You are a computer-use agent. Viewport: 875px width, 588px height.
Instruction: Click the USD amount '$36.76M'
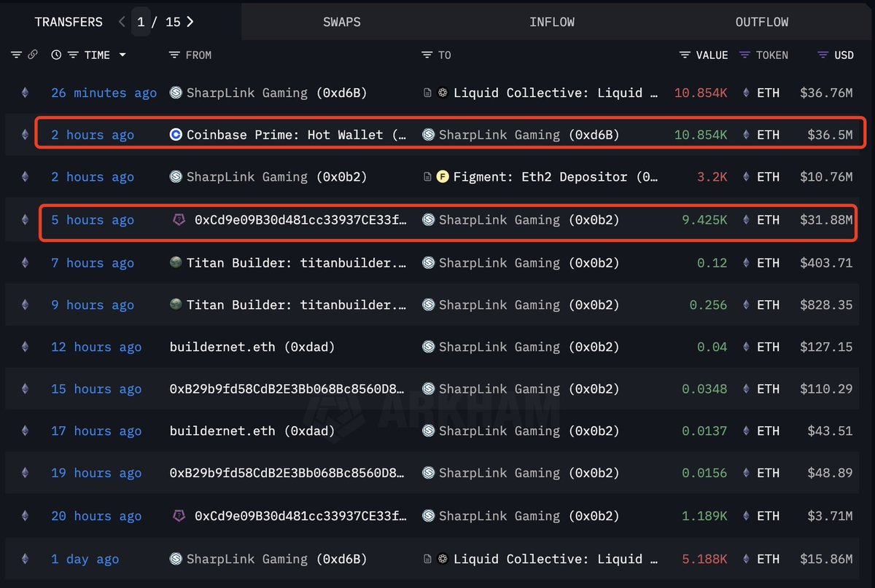(826, 93)
